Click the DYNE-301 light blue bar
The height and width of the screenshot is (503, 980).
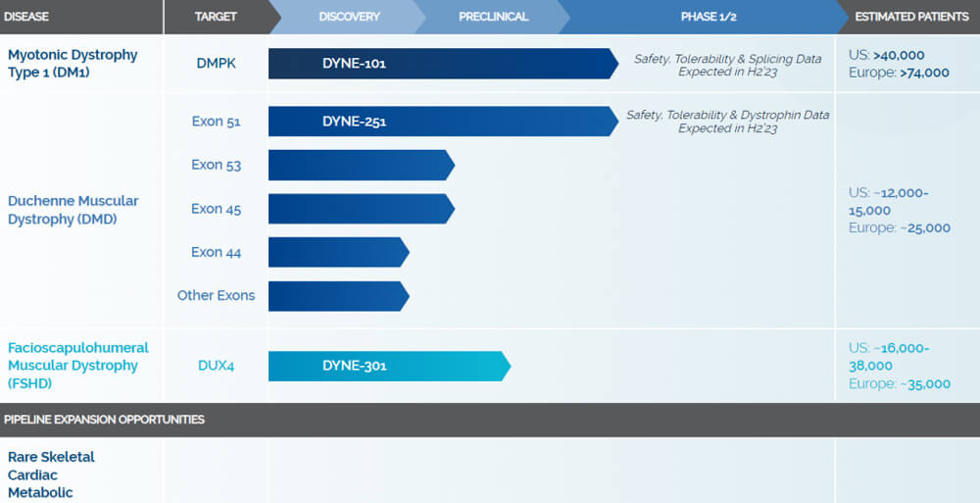(388, 366)
